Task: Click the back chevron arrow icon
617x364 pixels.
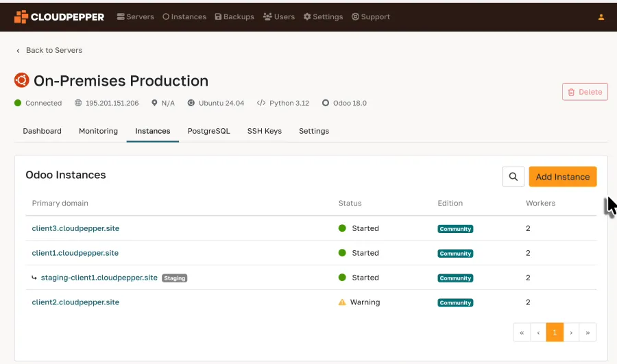Action: point(18,51)
